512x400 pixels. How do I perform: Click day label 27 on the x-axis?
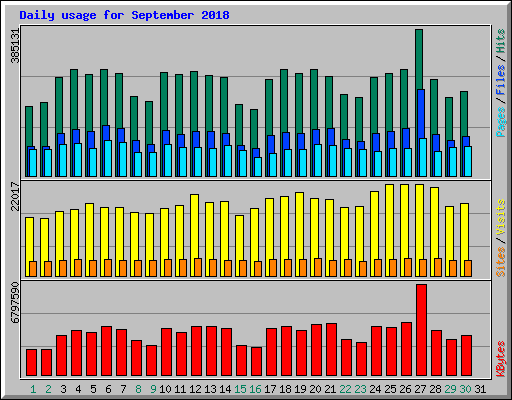(420, 389)
